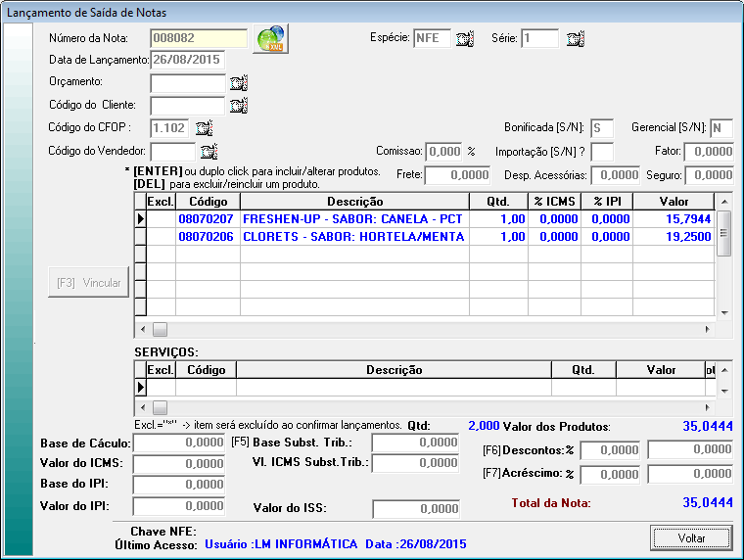Viewport: 744px width, 560px height.
Task: Open the Código do Cliente search icon
Action: point(239,105)
